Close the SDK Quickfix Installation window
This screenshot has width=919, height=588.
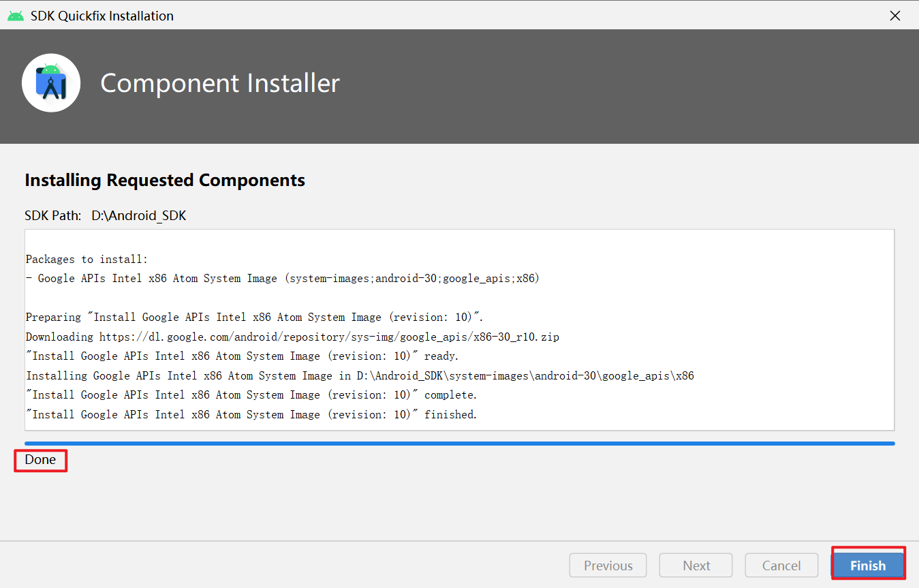coord(895,15)
